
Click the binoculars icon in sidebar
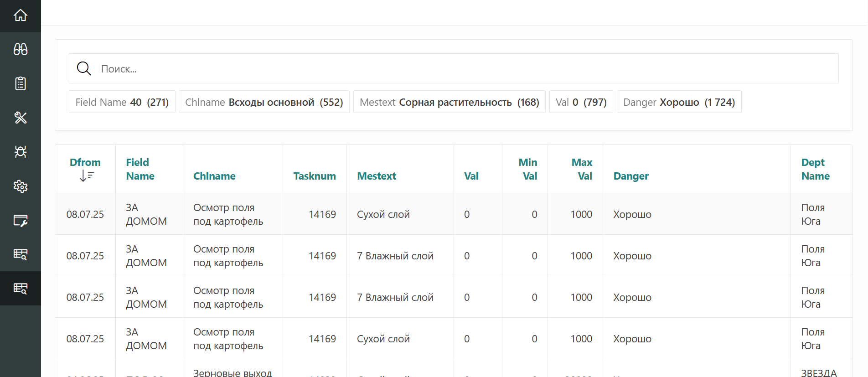(x=21, y=49)
